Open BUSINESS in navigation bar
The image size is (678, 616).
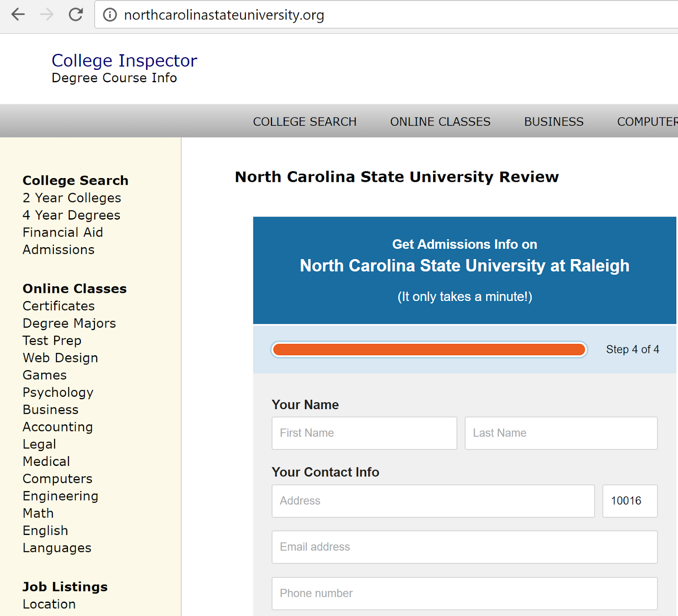pos(554,122)
